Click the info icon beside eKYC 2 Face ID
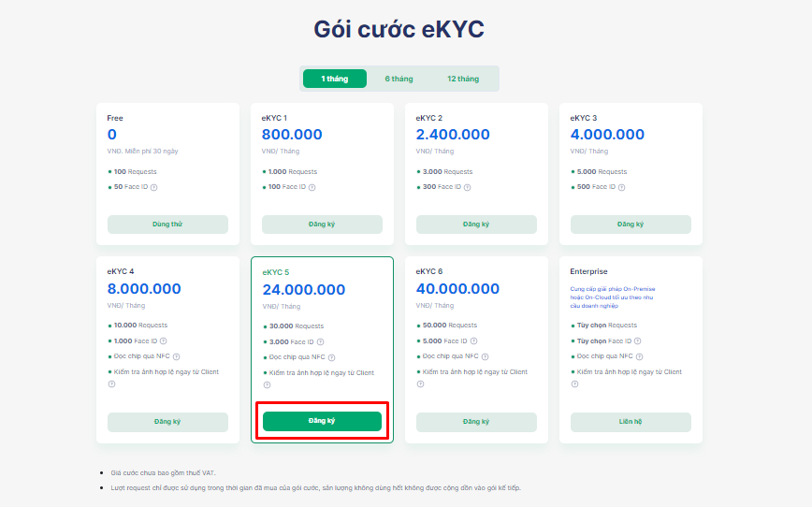The image size is (812, 507). pyautogui.click(x=467, y=187)
